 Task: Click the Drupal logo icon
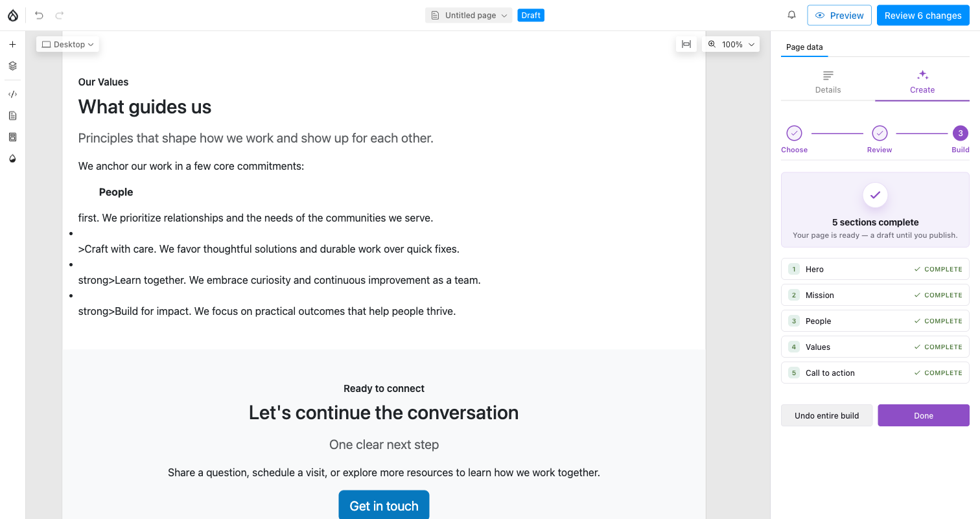click(x=13, y=16)
